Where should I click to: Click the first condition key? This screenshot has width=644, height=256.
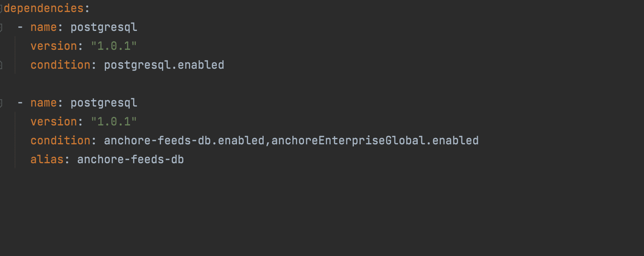61,65
